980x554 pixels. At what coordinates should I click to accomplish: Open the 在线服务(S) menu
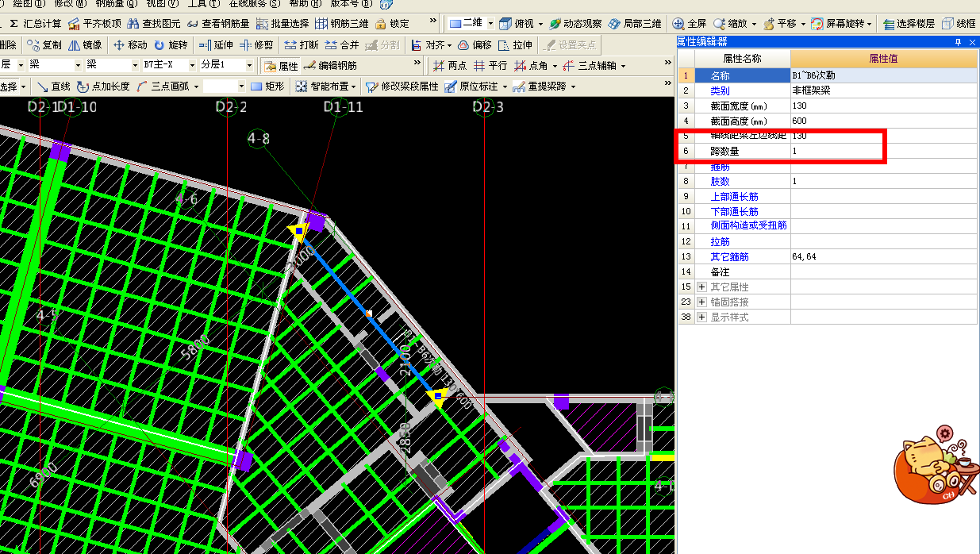254,4
